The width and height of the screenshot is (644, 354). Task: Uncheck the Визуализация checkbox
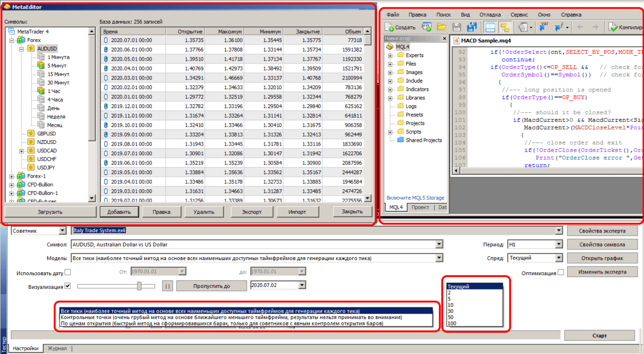(x=68, y=286)
